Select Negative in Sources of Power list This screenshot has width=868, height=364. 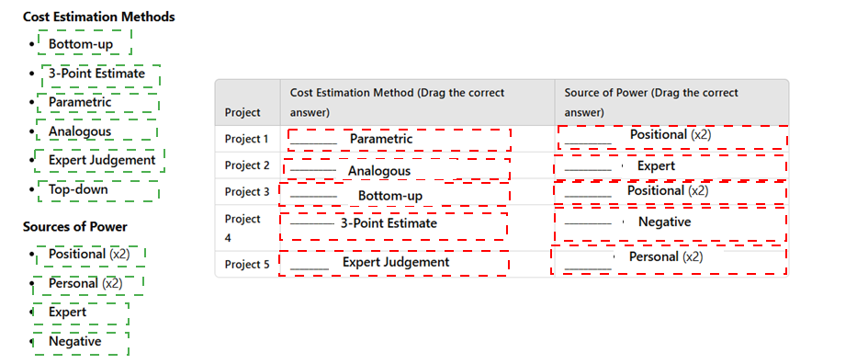click(x=81, y=344)
